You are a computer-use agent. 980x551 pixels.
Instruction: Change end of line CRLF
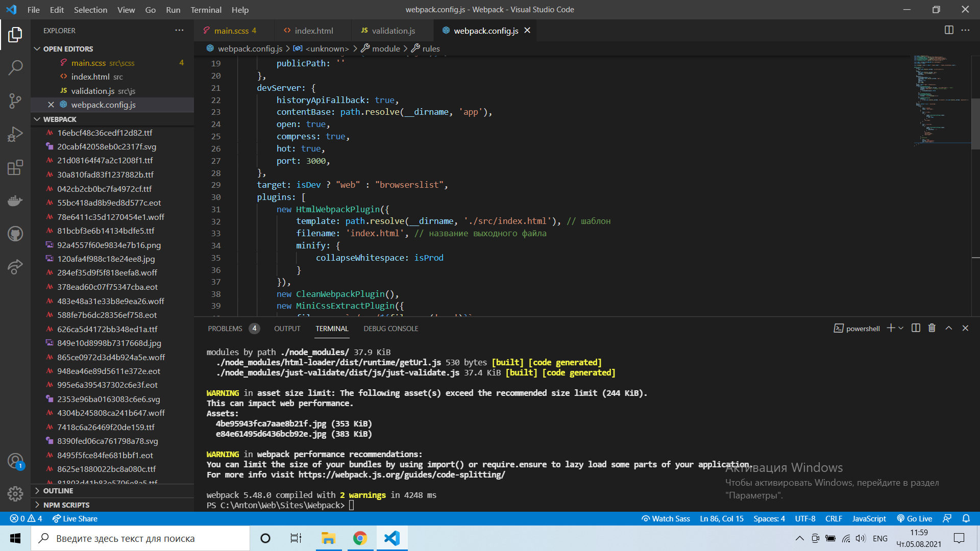(834, 518)
